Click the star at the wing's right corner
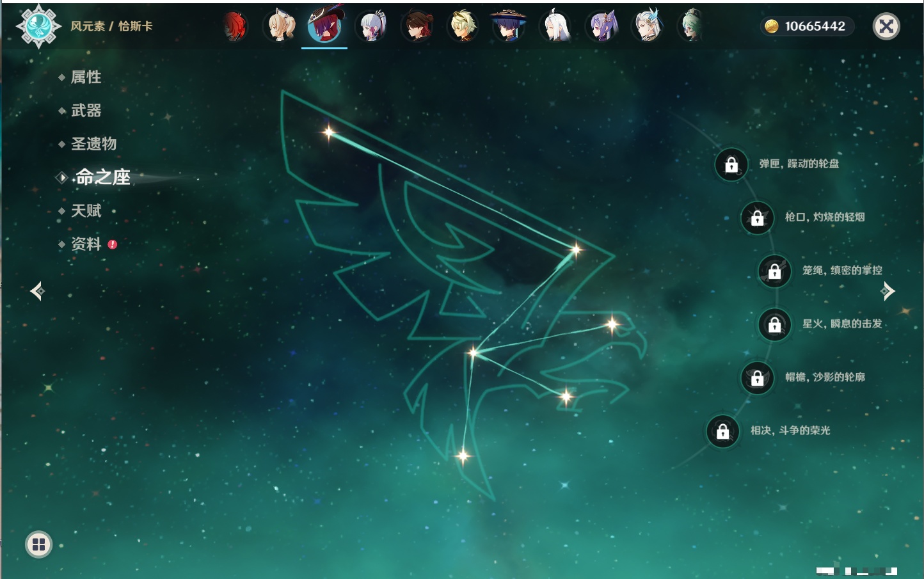This screenshot has width=924, height=579. [x=576, y=249]
